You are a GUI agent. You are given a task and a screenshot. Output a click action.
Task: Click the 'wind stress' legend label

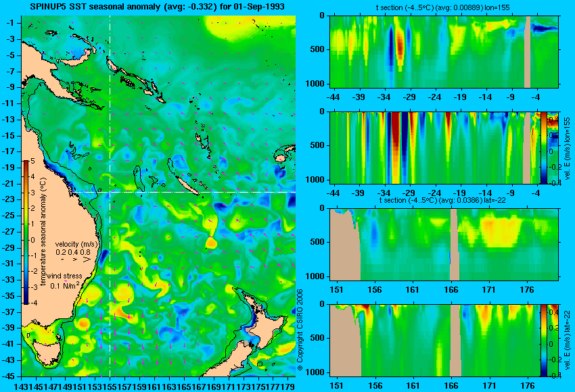tap(64, 276)
